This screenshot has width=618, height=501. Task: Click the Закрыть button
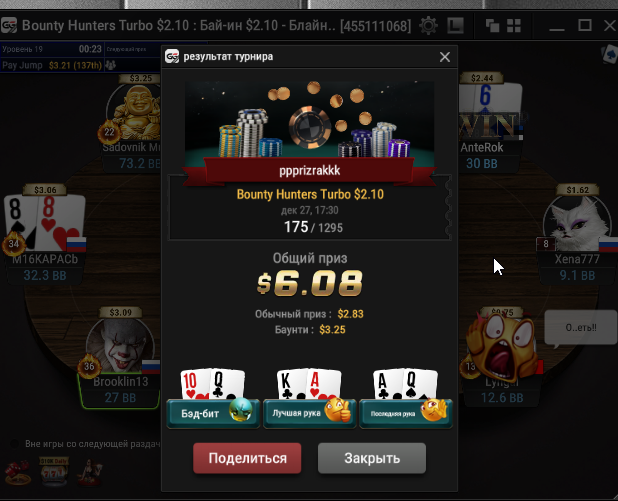click(372, 458)
